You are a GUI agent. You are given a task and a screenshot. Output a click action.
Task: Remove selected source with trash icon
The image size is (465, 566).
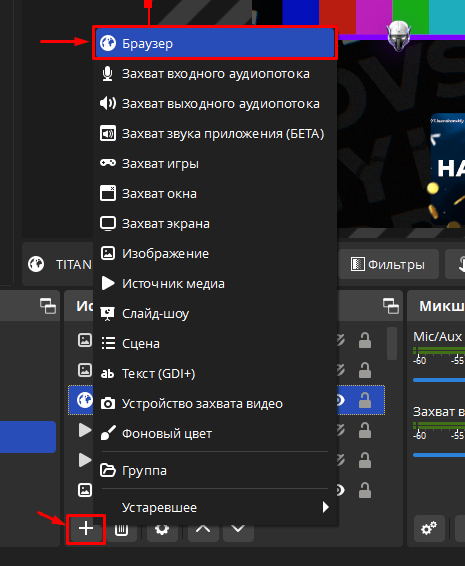(x=121, y=530)
